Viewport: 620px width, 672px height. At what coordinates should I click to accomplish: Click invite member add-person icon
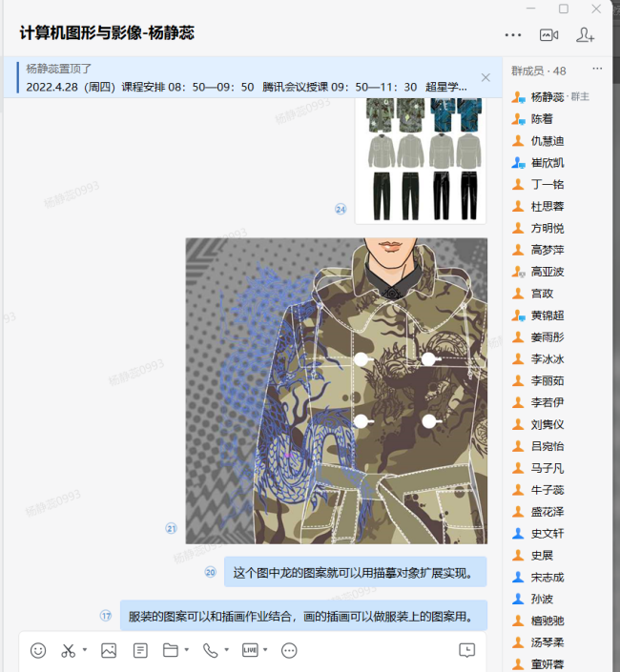(585, 35)
